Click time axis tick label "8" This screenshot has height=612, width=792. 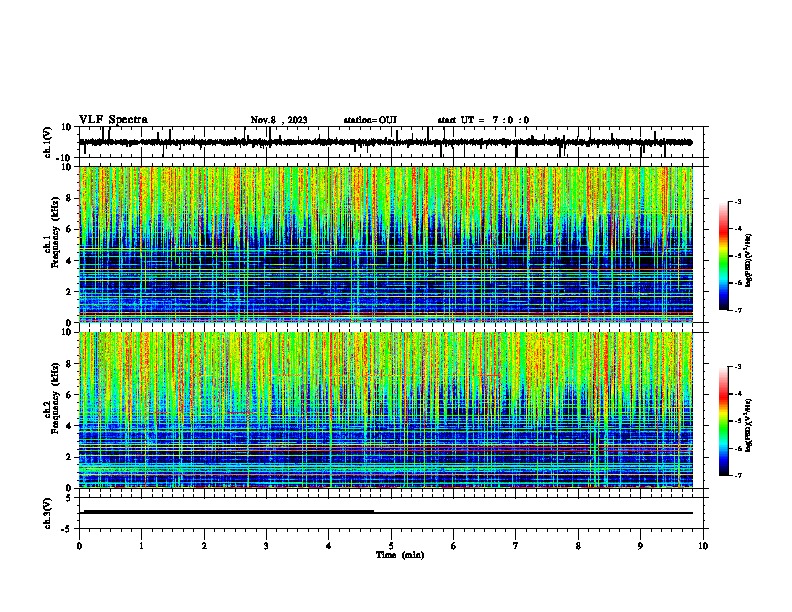pos(578,546)
